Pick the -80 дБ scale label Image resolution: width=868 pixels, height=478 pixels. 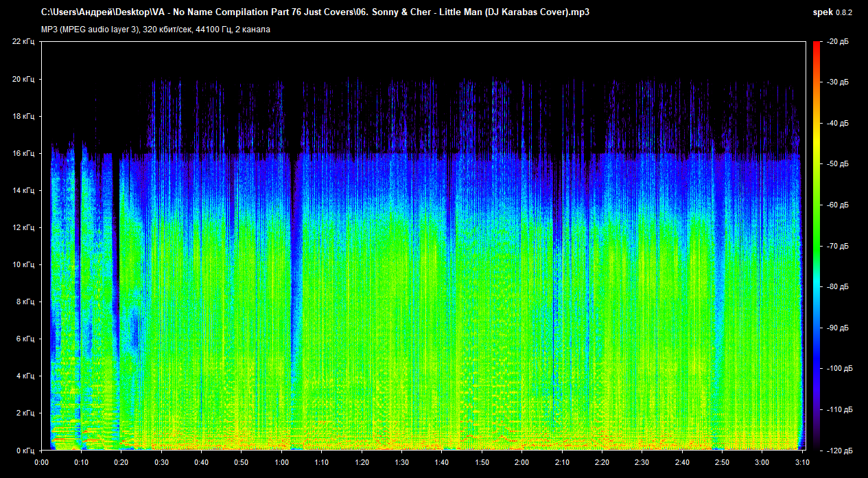[x=838, y=286]
